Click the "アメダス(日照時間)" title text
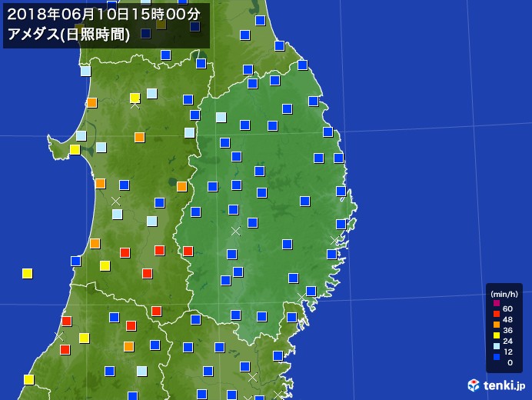532x400 pixels. pyautogui.click(x=68, y=35)
